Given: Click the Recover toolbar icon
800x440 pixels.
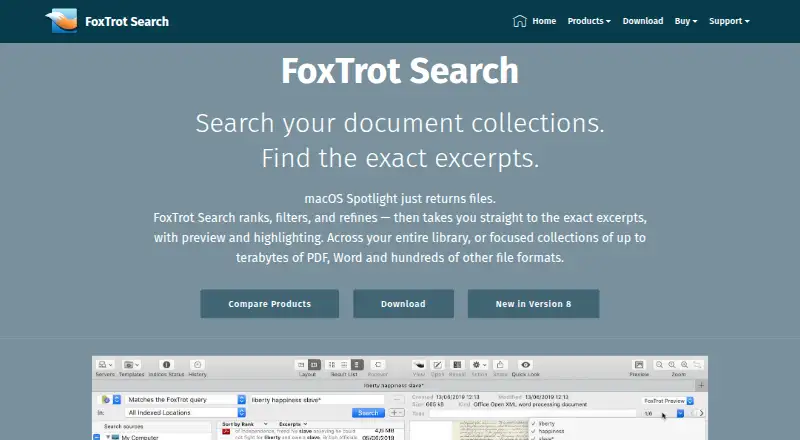Looking at the screenshot, I should [x=378, y=364].
